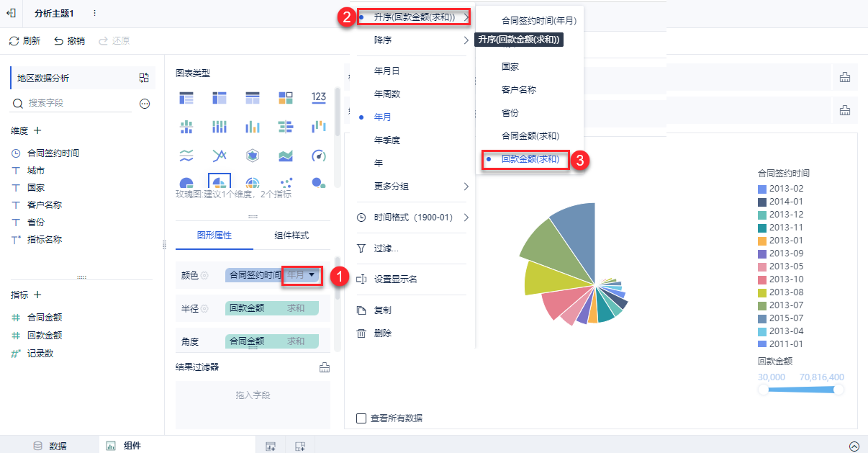Screen dimensions: 868x453
Task: Select the line chart icon
Action: pyautogui.click(x=220, y=156)
